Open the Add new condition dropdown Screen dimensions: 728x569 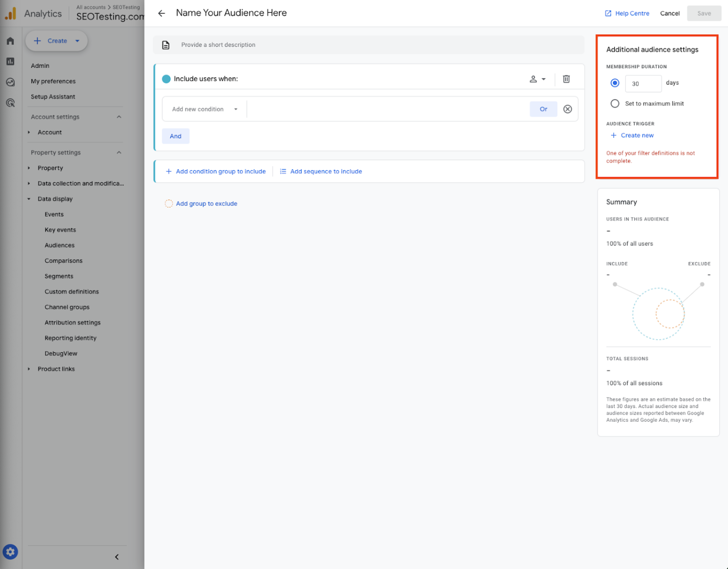click(205, 109)
